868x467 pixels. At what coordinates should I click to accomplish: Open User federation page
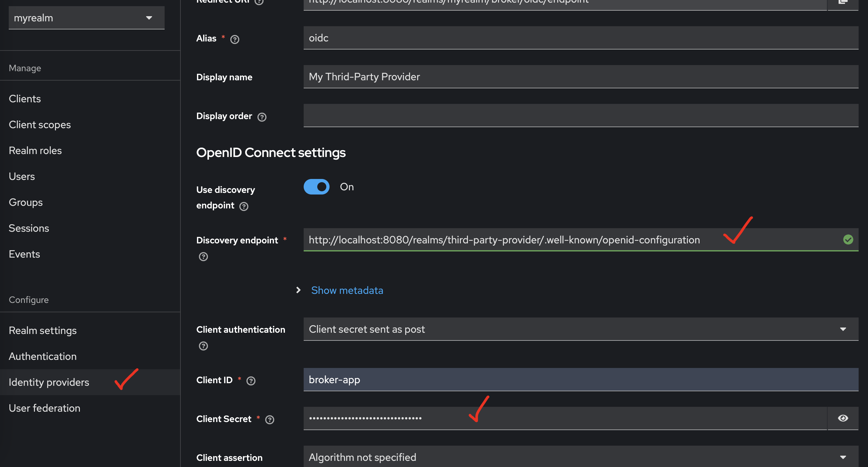[x=45, y=408]
